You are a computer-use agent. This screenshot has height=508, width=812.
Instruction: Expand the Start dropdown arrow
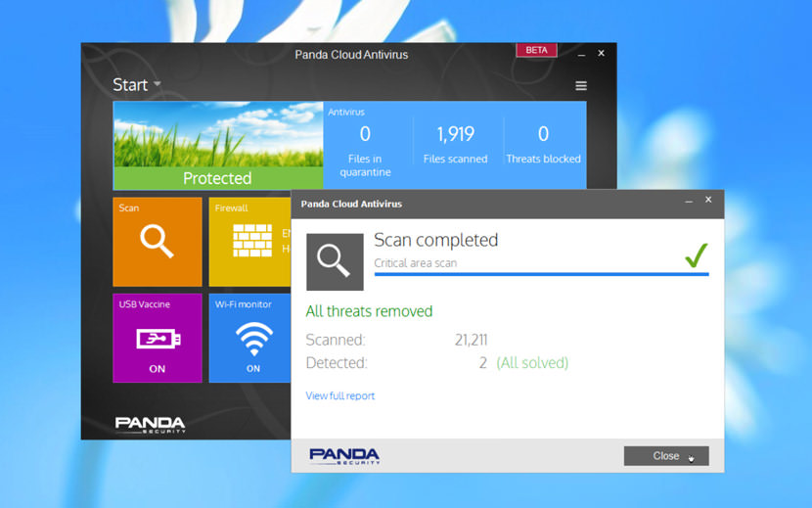[157, 83]
